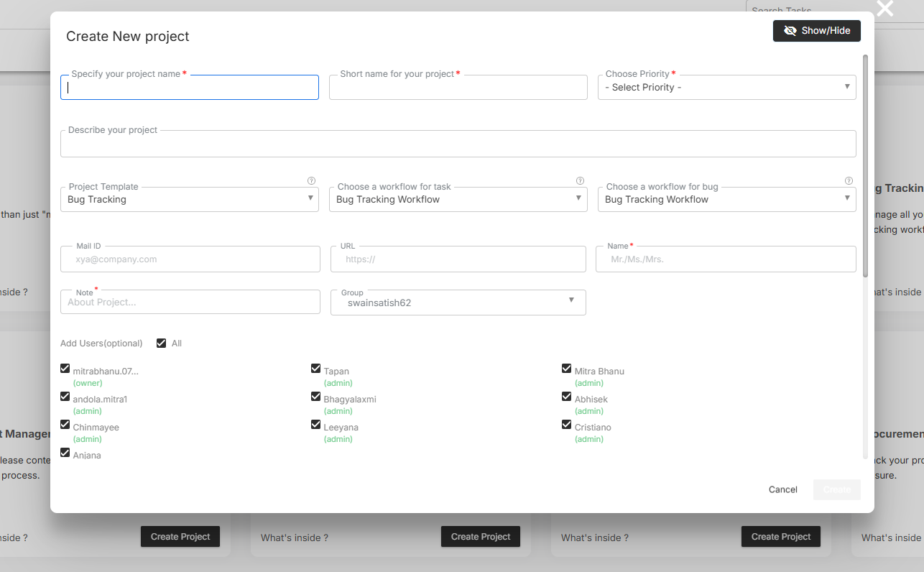Image resolution: width=924 pixels, height=572 pixels.
Task: Uncheck user Tapan checkbox
Action: pos(315,369)
